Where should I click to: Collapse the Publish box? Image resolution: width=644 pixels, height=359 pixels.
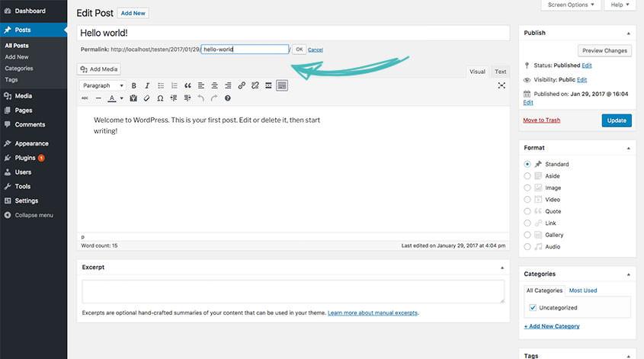pos(629,34)
